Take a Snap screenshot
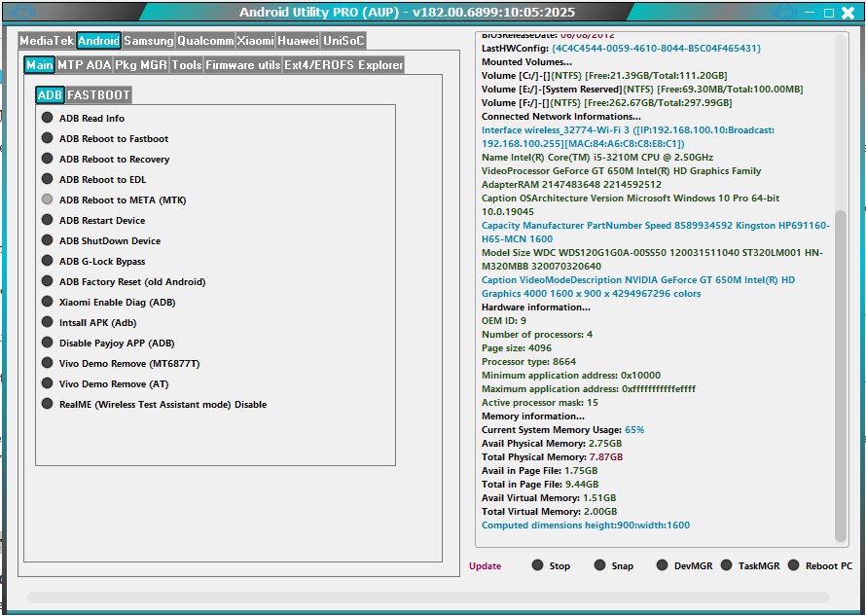This screenshot has height=616, width=866. click(614, 565)
